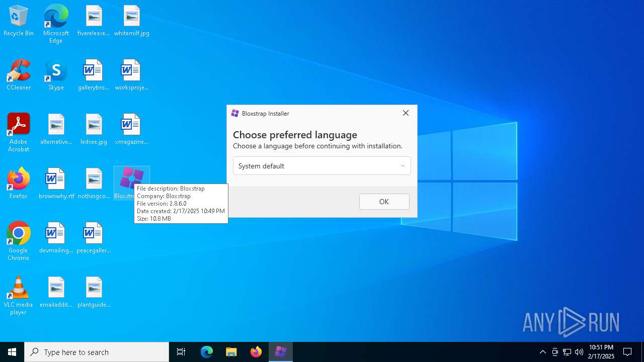
Task: Select the devmailing Word document icon
Action: click(56, 238)
